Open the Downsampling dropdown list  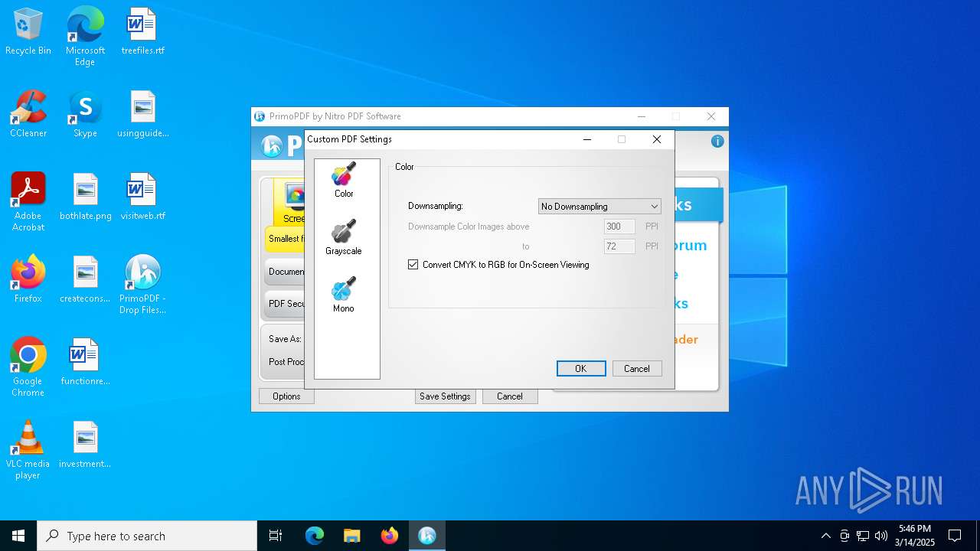pos(599,207)
